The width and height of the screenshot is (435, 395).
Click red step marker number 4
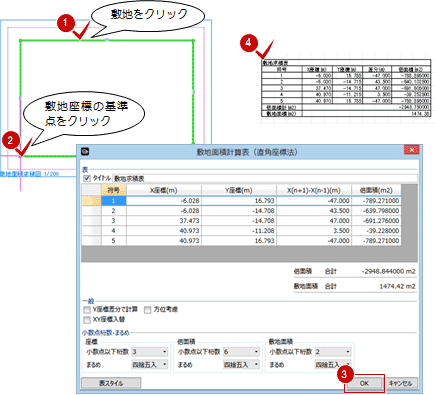(x=248, y=43)
